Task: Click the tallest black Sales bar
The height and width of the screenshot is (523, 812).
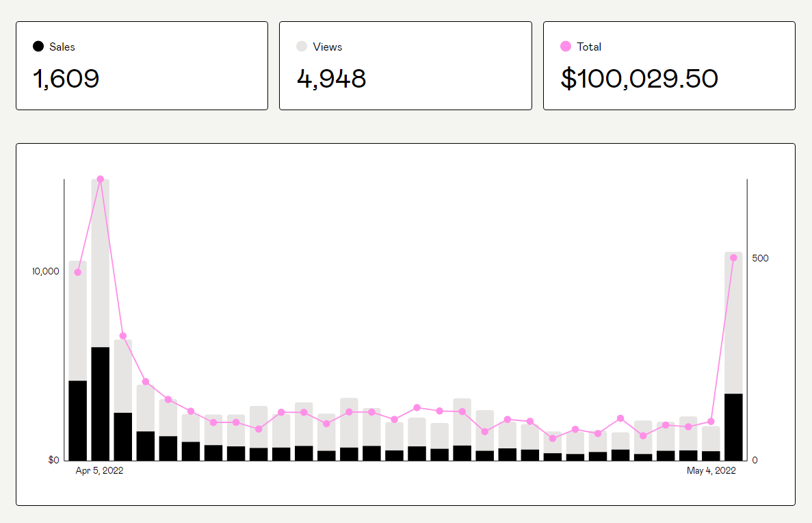Action: pyautogui.click(x=101, y=404)
